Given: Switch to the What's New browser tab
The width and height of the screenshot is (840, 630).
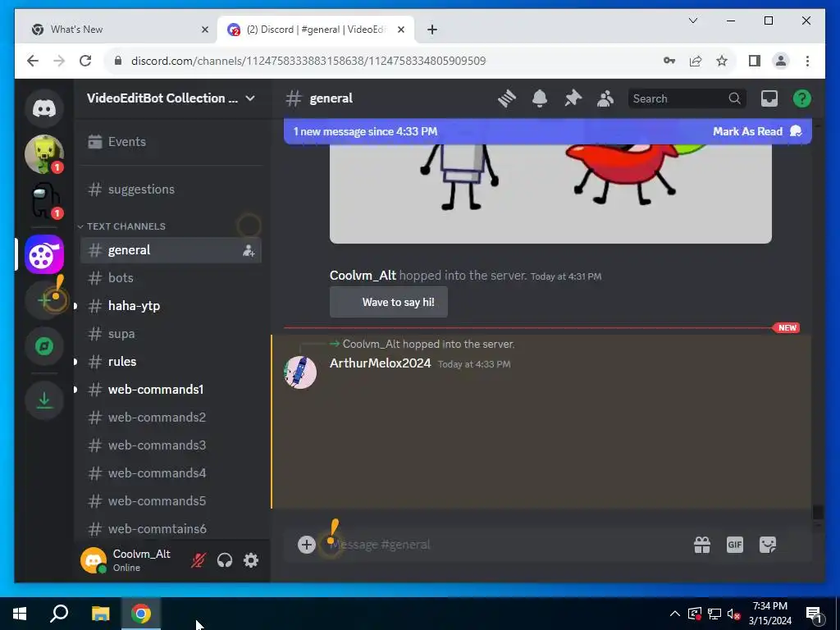Looking at the screenshot, I should point(118,30).
